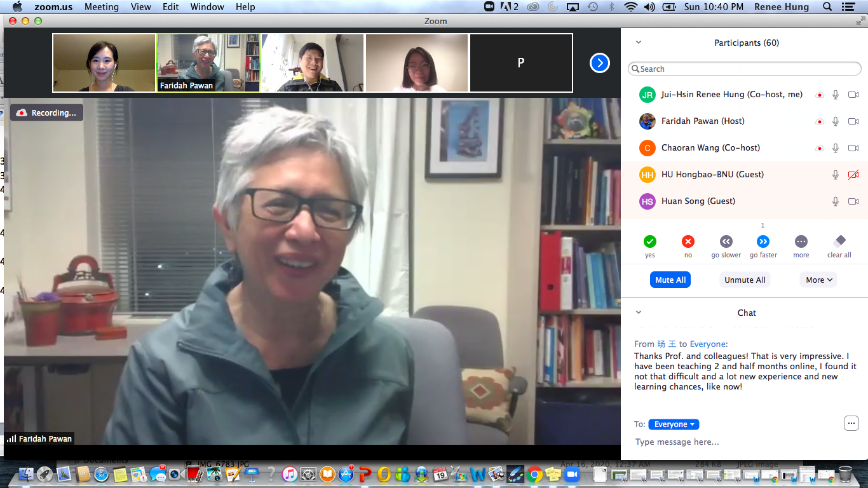Click the Zoom camera icon in menu bar
Image resolution: width=868 pixels, height=488 pixels.
pos(489,7)
